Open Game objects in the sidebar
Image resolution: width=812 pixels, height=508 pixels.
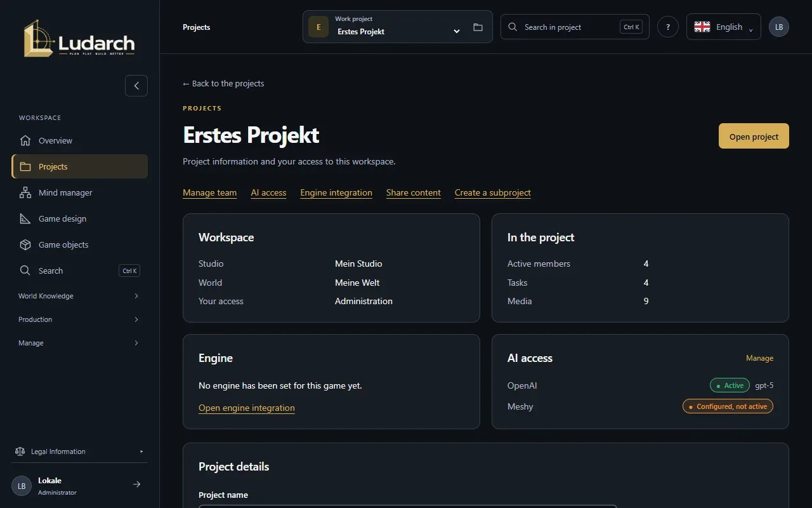80,244
